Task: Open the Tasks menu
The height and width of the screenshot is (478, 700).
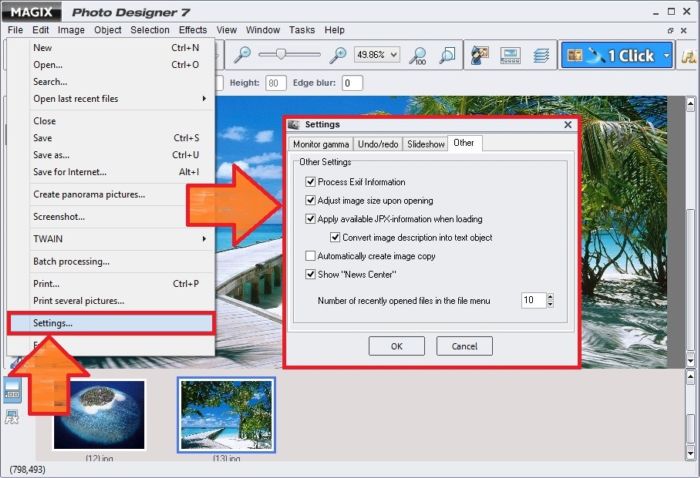Action: (302, 30)
